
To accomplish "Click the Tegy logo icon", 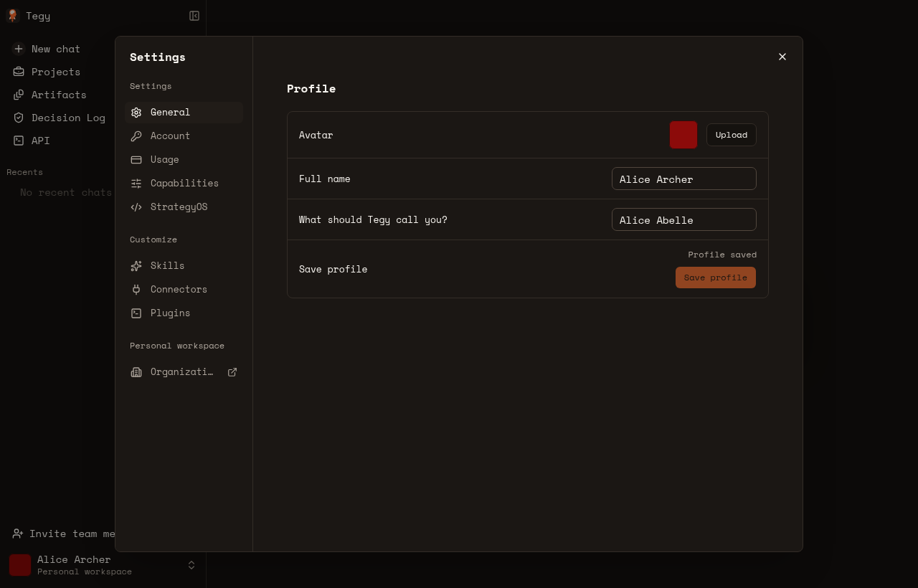I will pyautogui.click(x=12, y=16).
